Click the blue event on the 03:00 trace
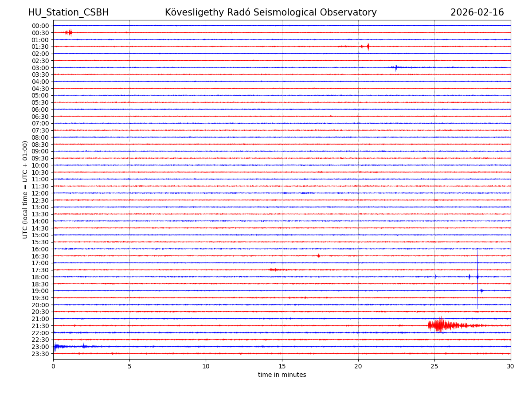 pos(396,67)
